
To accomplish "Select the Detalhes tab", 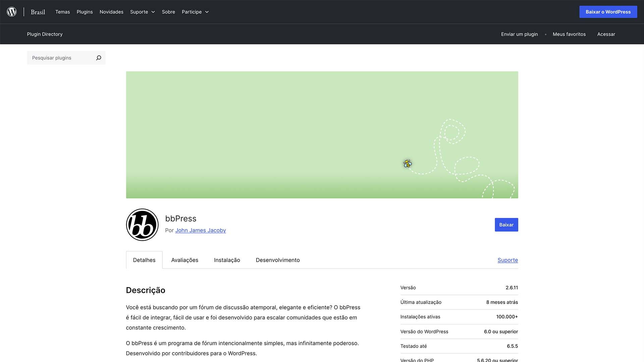I will (x=144, y=260).
